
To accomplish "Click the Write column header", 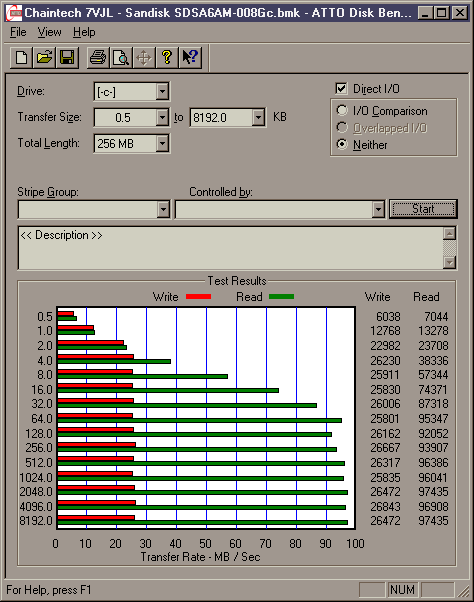I will (x=377, y=297).
